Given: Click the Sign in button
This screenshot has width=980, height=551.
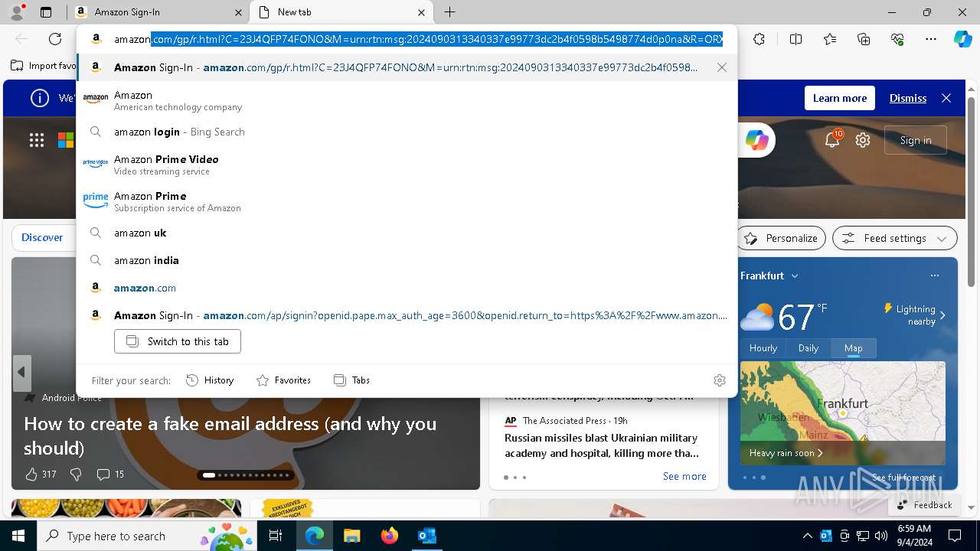Looking at the screenshot, I should tap(916, 140).
